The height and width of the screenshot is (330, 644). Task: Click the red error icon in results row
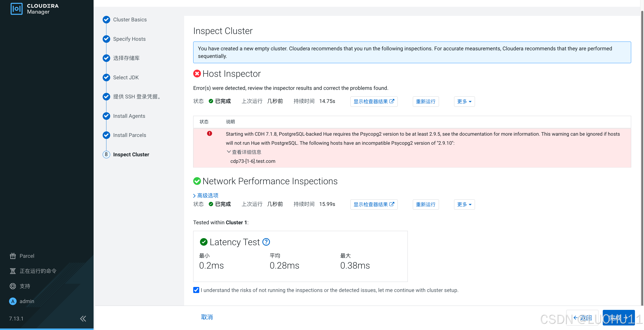click(x=209, y=134)
